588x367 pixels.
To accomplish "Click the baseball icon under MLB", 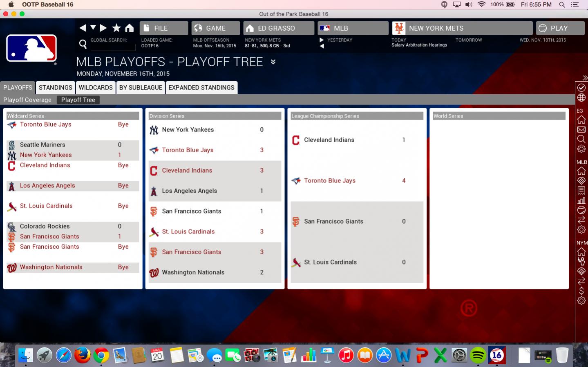I will [581, 210].
